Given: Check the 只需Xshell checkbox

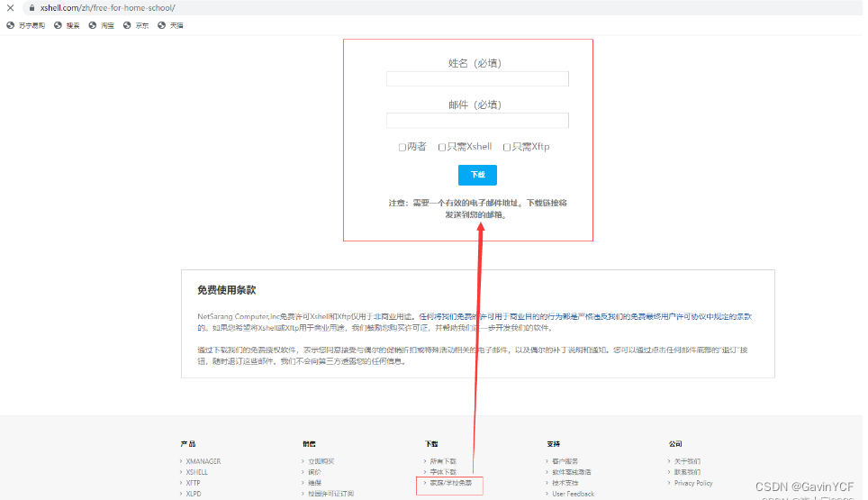Looking at the screenshot, I should pyautogui.click(x=442, y=147).
